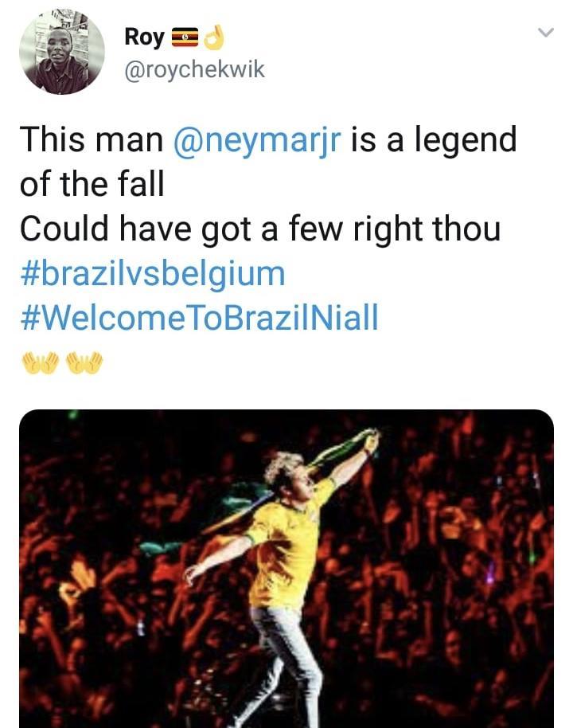Open the @roychekwik handle profile
This screenshot has height=728, width=573.
tap(194, 70)
